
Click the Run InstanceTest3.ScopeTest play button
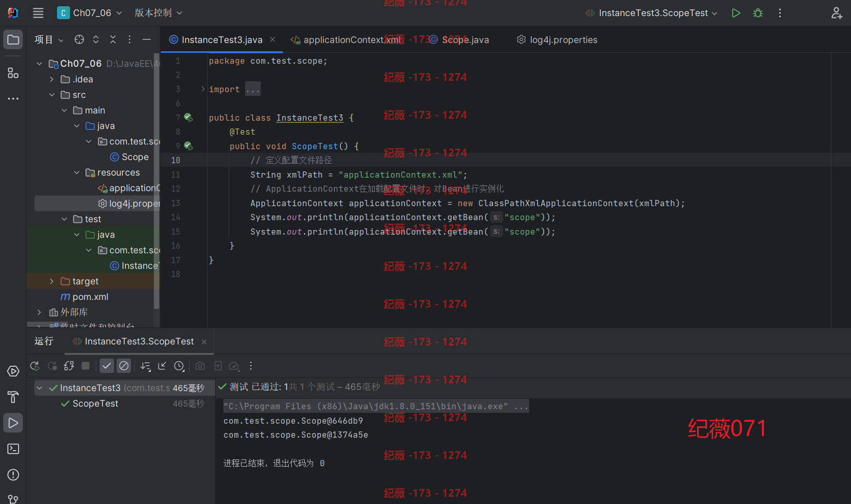(736, 13)
